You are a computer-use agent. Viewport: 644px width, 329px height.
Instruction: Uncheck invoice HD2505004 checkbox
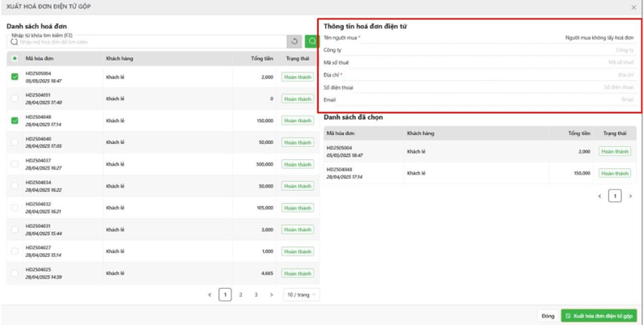coord(15,77)
